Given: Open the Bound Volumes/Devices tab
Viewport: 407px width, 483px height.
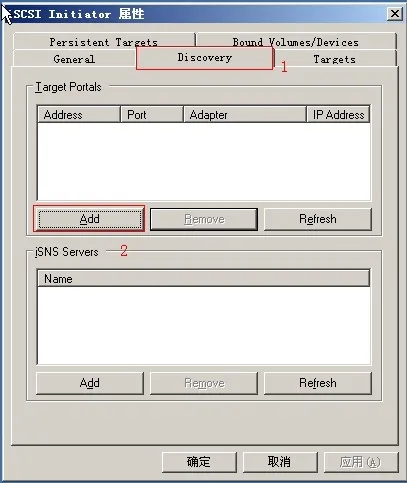Looking at the screenshot, I should (296, 41).
